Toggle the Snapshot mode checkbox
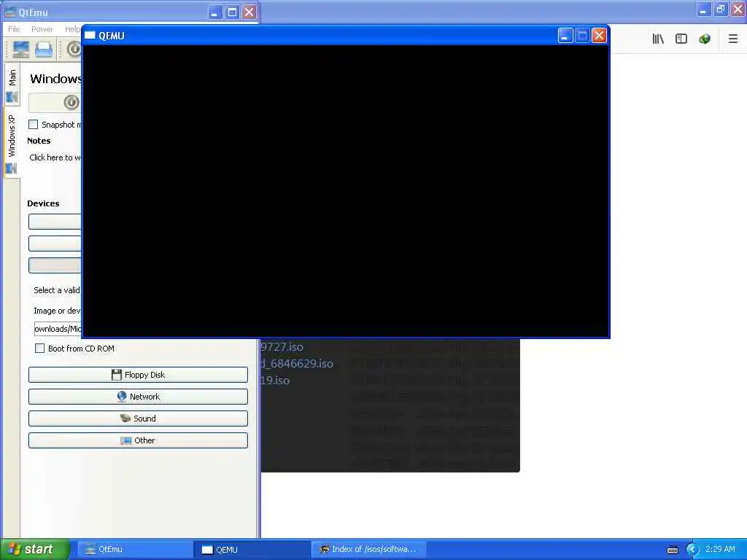The width and height of the screenshot is (747, 560). coord(34,125)
